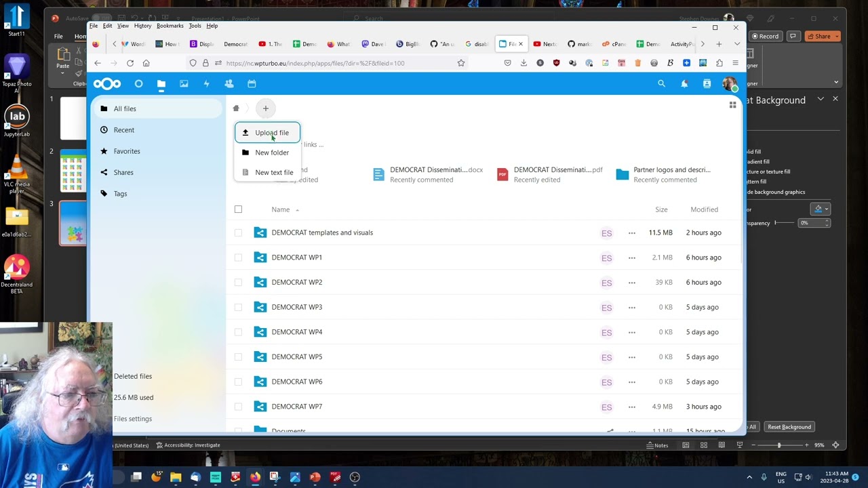
Task: Bookmark this page star icon
Action: (461, 63)
